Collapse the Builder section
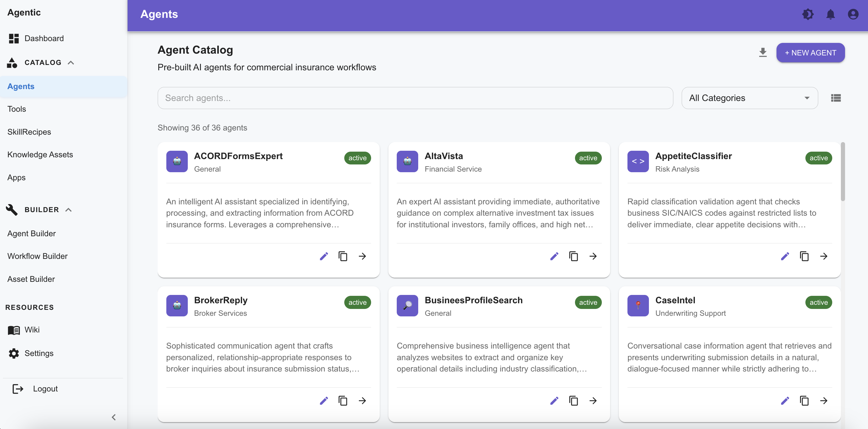The width and height of the screenshot is (868, 429). [x=68, y=210]
